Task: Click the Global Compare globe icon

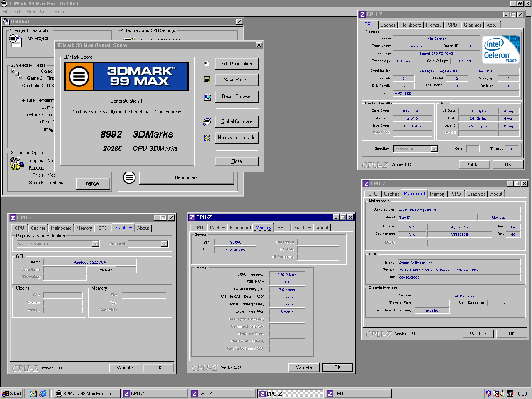Action: (207, 121)
